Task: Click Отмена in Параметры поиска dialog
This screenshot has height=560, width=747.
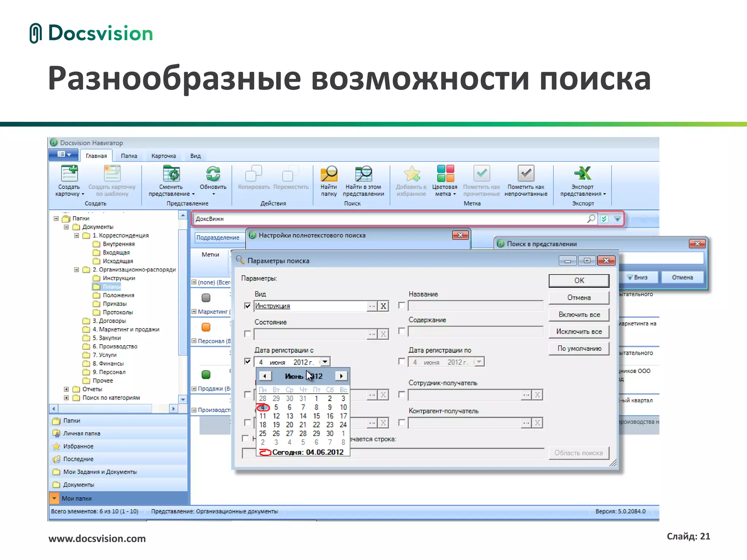Action: click(x=579, y=297)
